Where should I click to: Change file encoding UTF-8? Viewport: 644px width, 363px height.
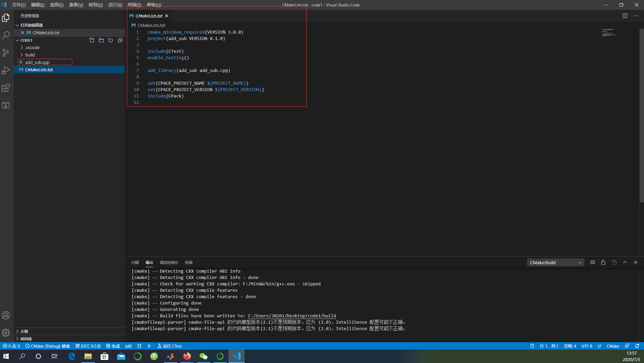(x=587, y=346)
